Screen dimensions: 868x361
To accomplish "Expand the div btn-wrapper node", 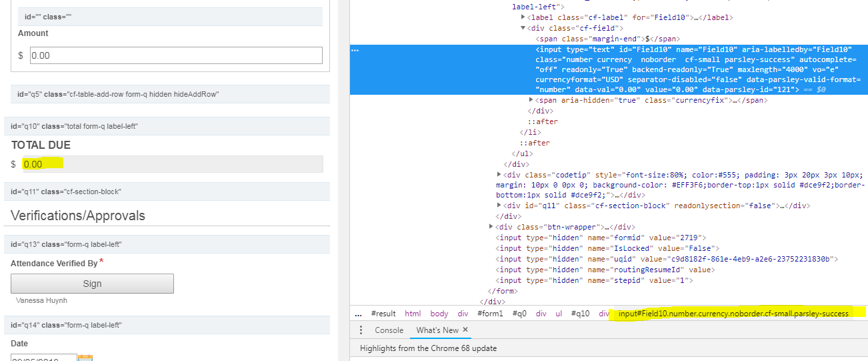I will 491,227.
